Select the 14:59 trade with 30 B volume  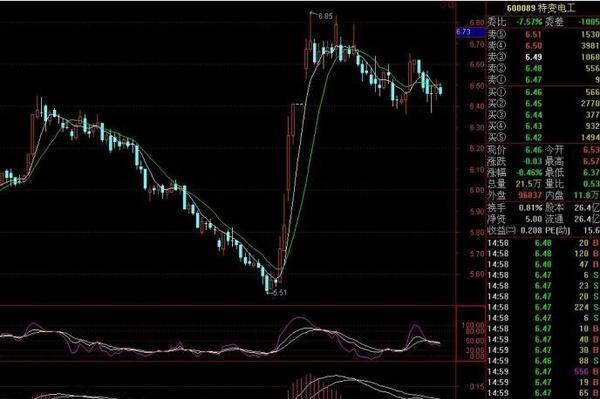[x=543, y=350]
